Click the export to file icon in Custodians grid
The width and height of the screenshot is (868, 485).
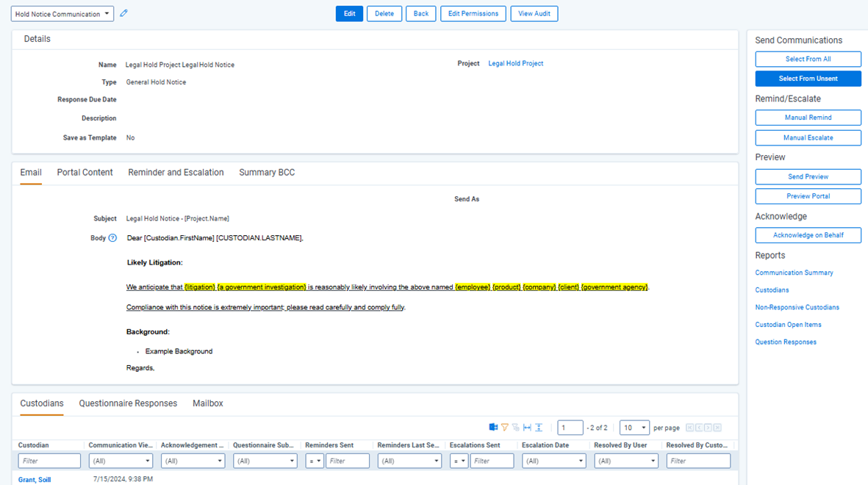click(x=493, y=428)
